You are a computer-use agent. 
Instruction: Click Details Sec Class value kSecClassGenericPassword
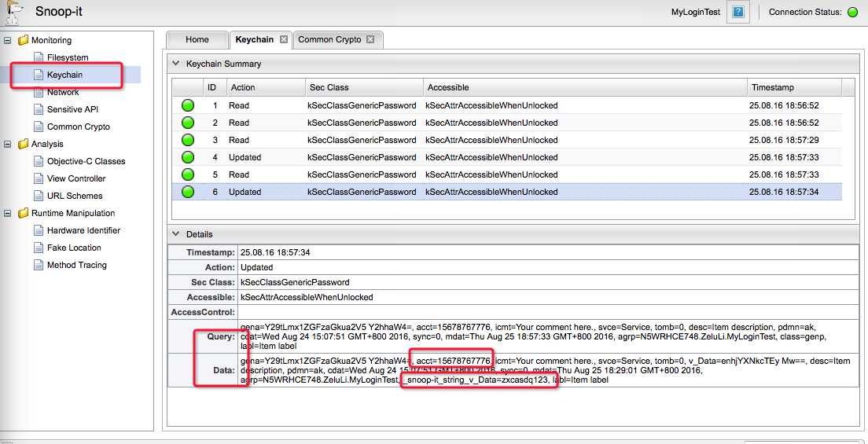pyautogui.click(x=295, y=282)
